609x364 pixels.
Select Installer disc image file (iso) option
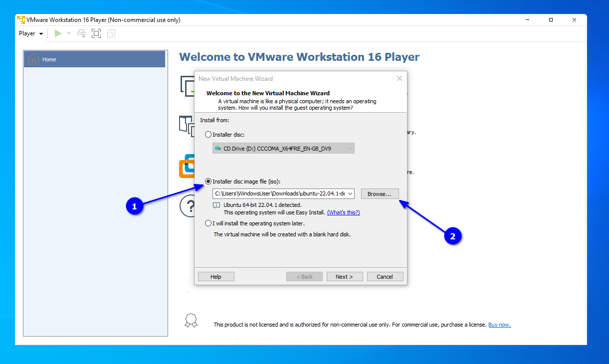(x=208, y=182)
